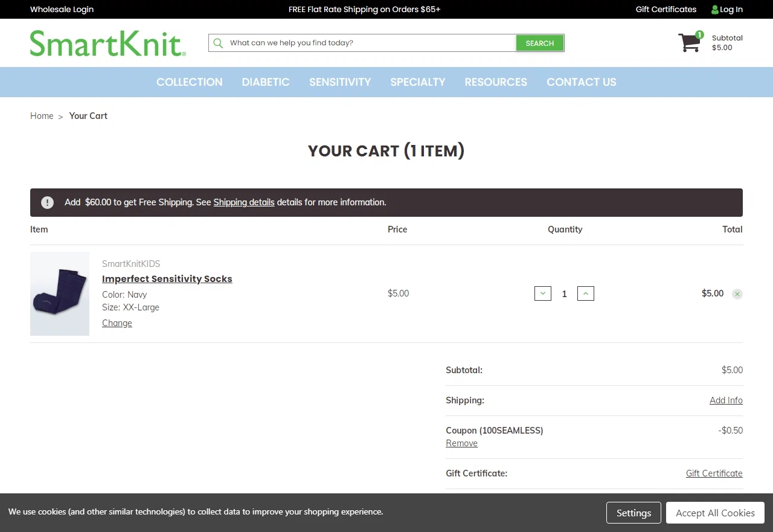The height and width of the screenshot is (532, 773).
Task: Click the SmartKnitKIDS brand text
Action: tap(131, 264)
